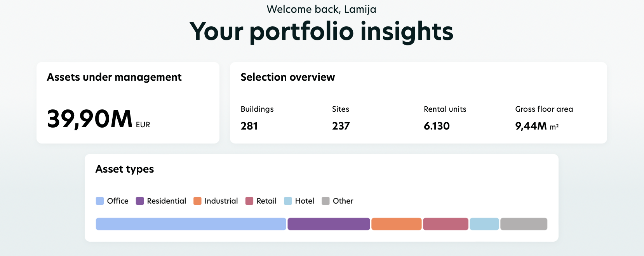
Task: Click the Rental units value 6.130
Action: (437, 126)
